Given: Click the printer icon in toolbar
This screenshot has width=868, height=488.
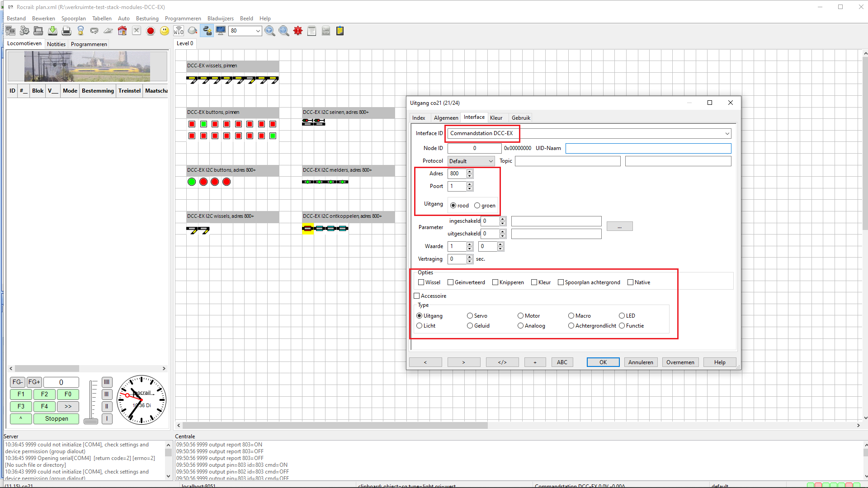Looking at the screenshot, I should 66,31.
